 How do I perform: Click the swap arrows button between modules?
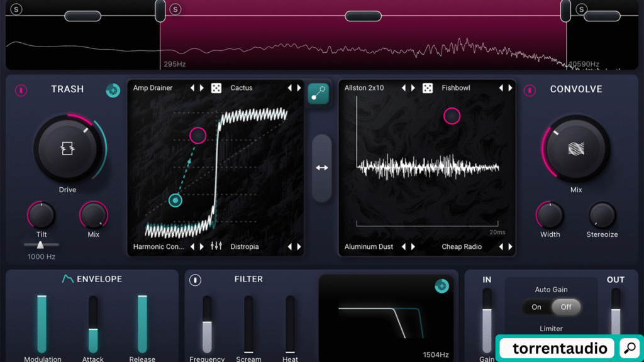coord(321,168)
